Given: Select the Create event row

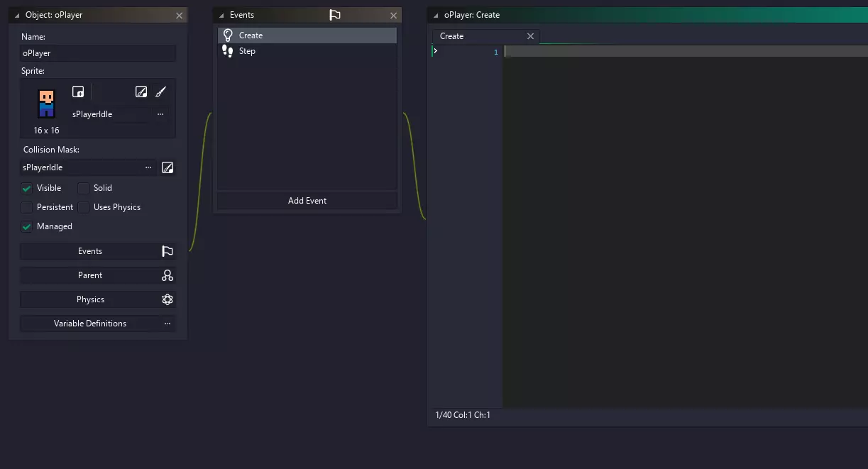Looking at the screenshot, I should [307, 35].
